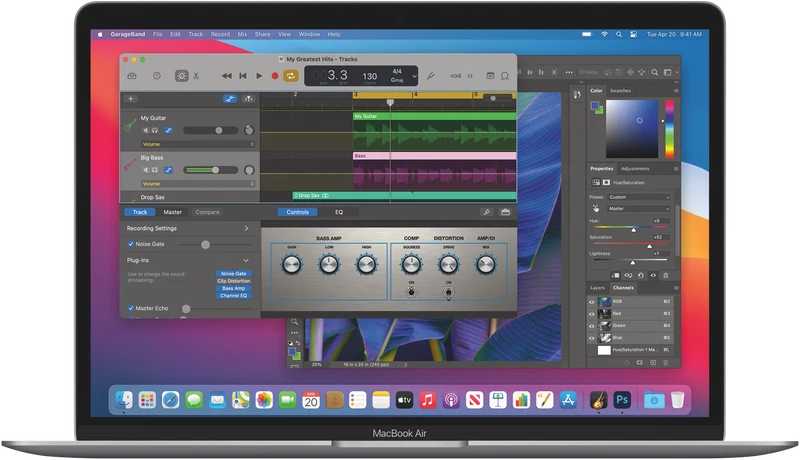800x460 pixels.
Task: Click the Bass Amp Gain knob
Action: click(x=292, y=264)
